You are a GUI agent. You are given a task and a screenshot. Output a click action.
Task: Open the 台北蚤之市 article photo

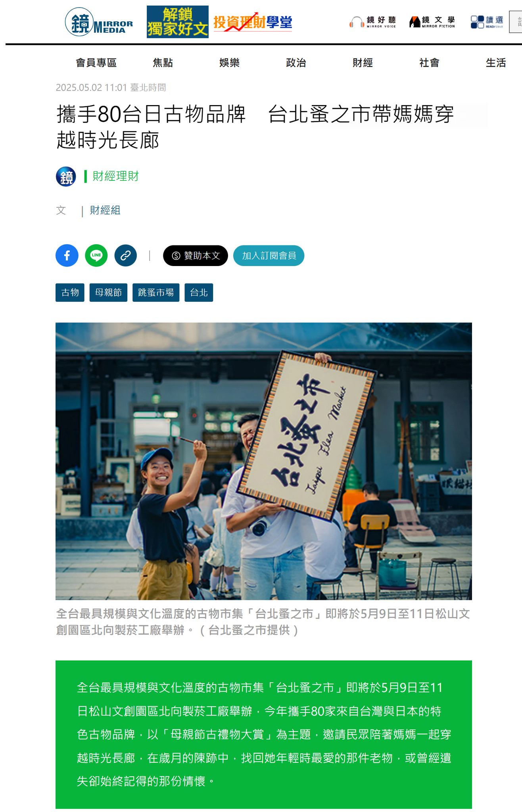click(264, 461)
